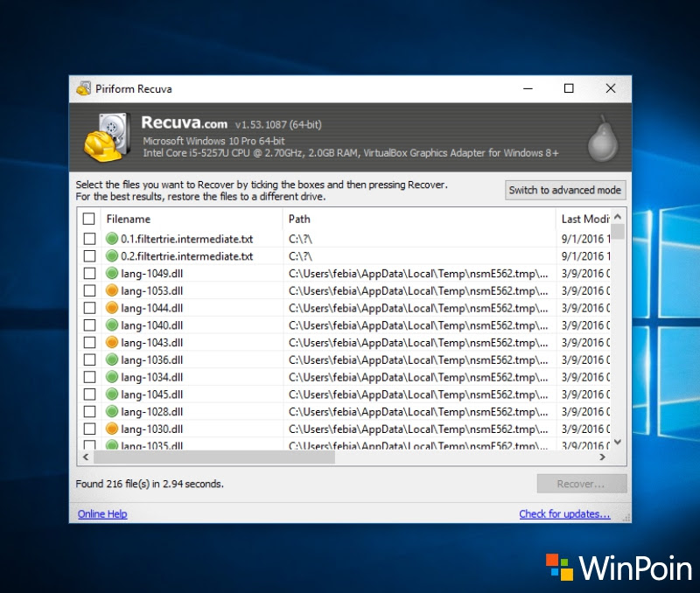
Task: Sort by the Filename column header
Action: [x=192, y=219]
